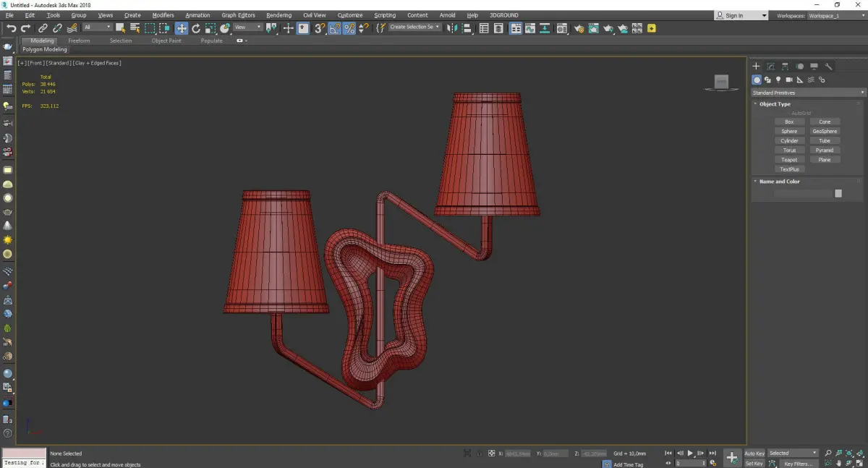Viewport: 868px width, 468px height.
Task: Click the object color swatch
Action: pyautogui.click(x=838, y=193)
